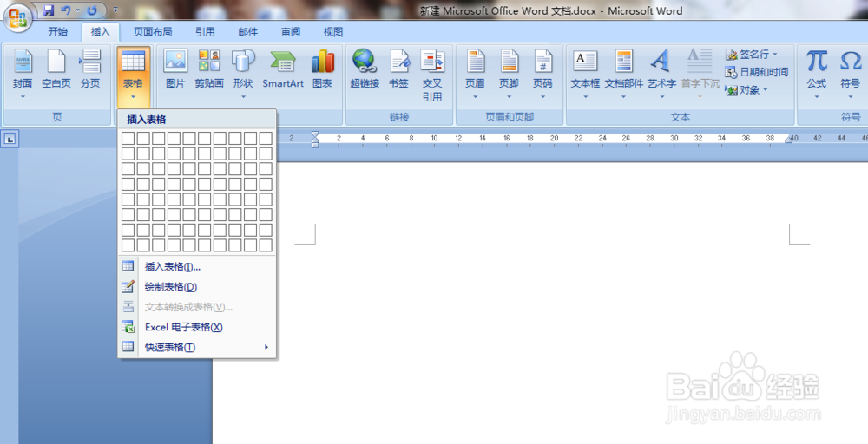Insert a chart with 图表
This screenshot has width=868, height=444.
point(322,69)
